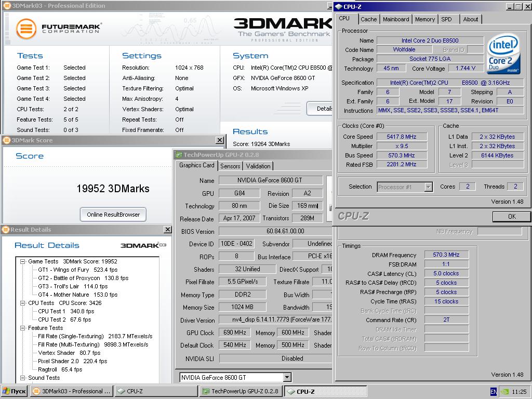Click the 11:25 system clock
Screen dimensions: 532x399
pos(519,392)
